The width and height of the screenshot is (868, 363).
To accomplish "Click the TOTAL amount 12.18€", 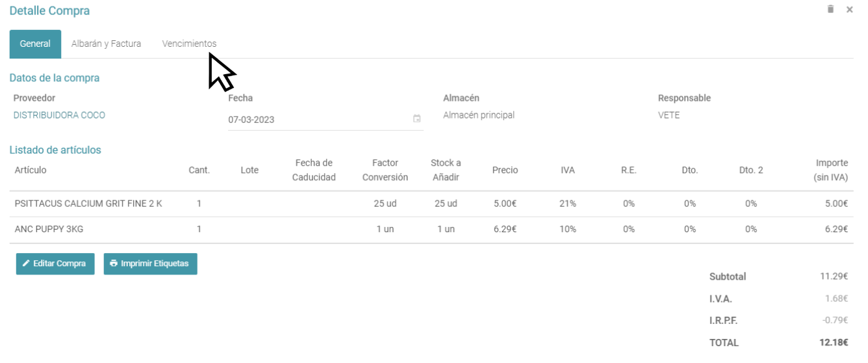I will pyautogui.click(x=834, y=342).
